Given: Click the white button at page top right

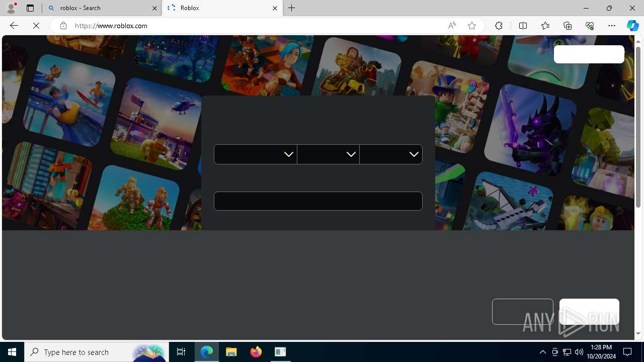Looking at the screenshot, I should 589,54.
